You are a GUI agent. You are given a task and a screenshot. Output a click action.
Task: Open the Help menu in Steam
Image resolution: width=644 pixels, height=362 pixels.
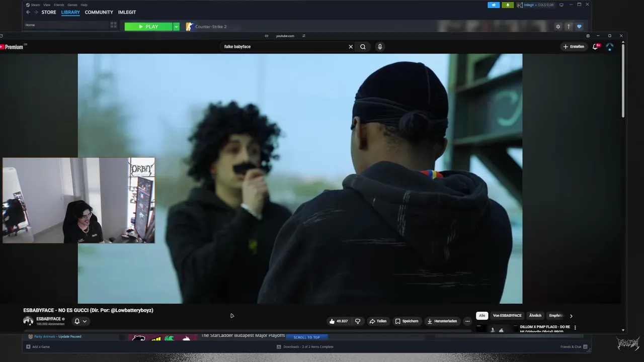coord(84,5)
